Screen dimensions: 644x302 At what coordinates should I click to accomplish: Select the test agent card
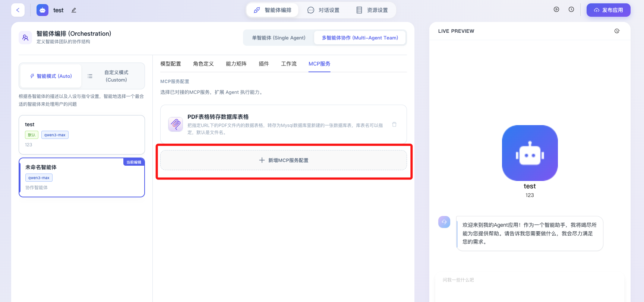coord(82,134)
